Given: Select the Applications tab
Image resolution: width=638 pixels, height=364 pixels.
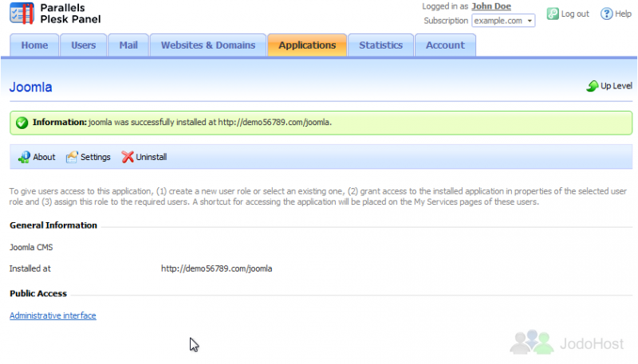Looking at the screenshot, I should 307,45.
